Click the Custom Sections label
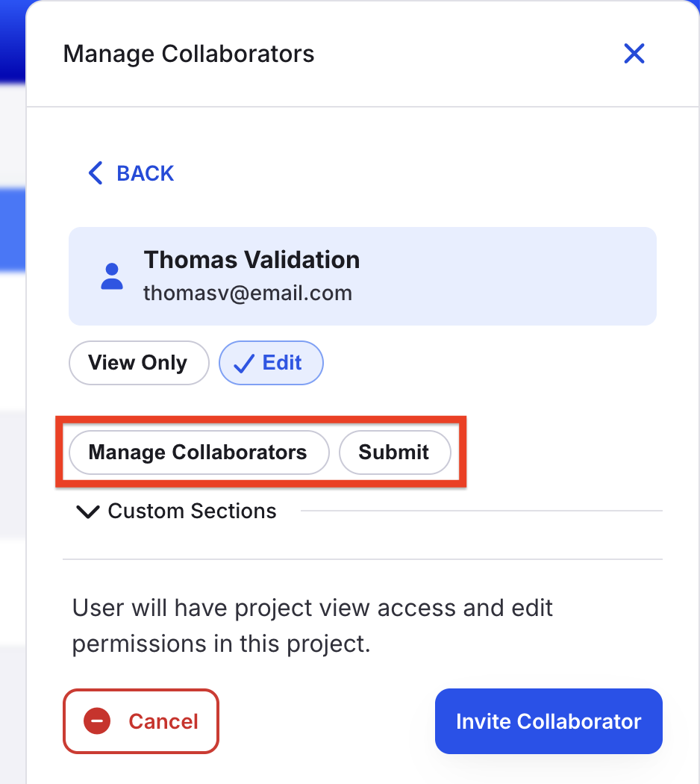The image size is (700, 784). coord(192,511)
